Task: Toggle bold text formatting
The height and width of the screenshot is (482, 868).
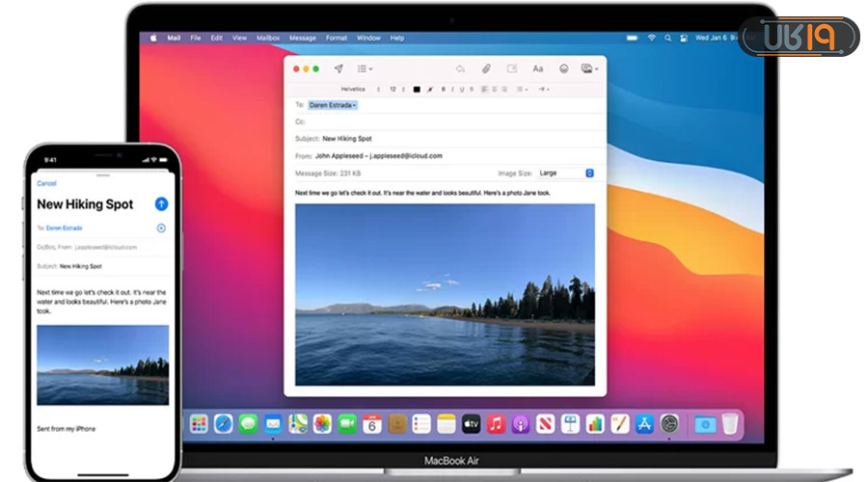Action: pos(443,89)
